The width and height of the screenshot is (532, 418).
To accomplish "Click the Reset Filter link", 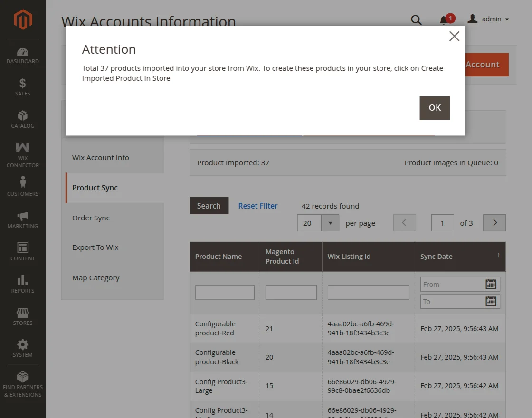I will point(258,206).
